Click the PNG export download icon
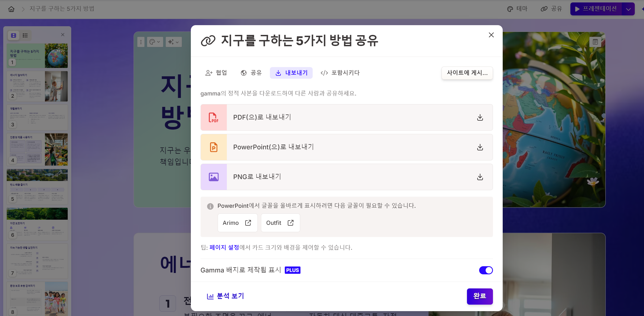 tap(480, 177)
